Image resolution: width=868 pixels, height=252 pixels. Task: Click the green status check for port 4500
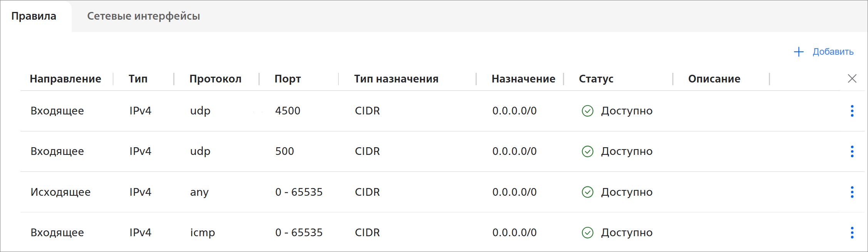pyautogui.click(x=587, y=111)
